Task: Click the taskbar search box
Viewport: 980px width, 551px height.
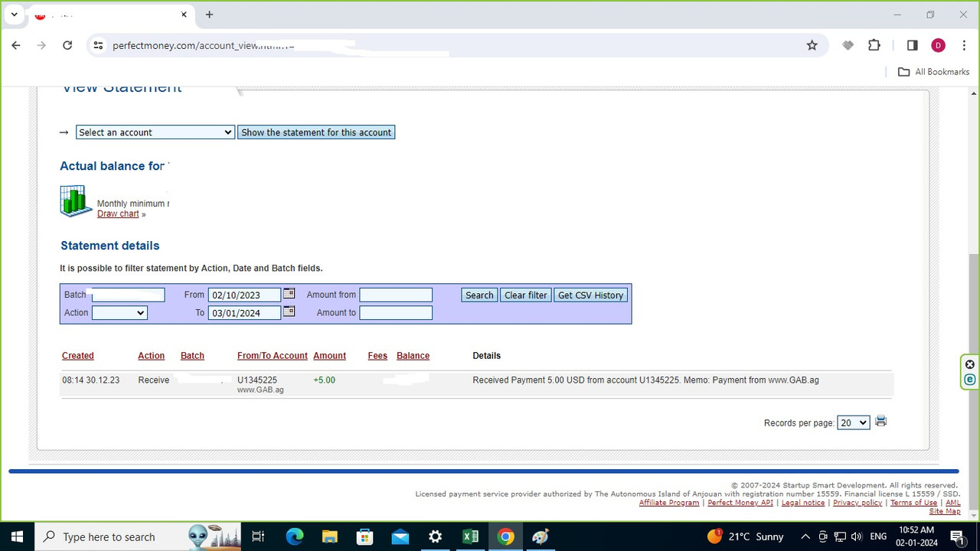Action: tap(138, 536)
